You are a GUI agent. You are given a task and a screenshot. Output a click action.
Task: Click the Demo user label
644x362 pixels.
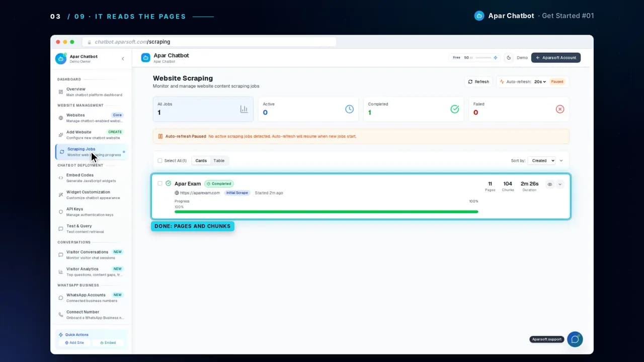(x=522, y=58)
